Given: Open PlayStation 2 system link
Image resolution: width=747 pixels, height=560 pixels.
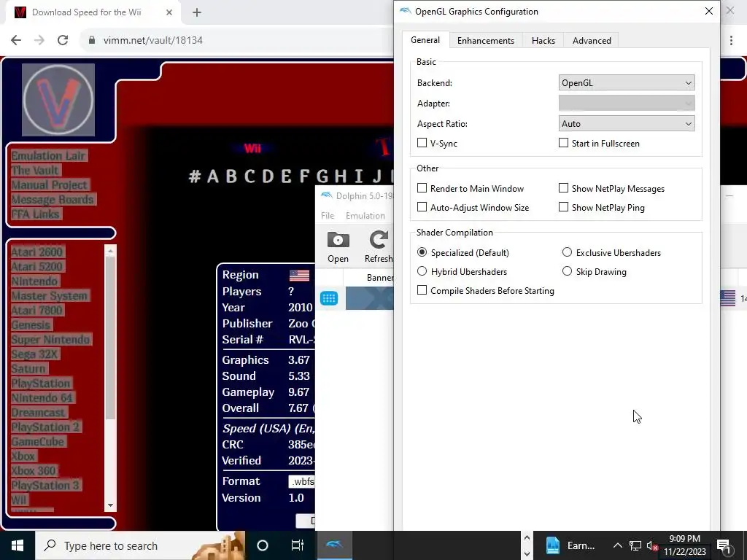Looking at the screenshot, I should pyautogui.click(x=45, y=427).
